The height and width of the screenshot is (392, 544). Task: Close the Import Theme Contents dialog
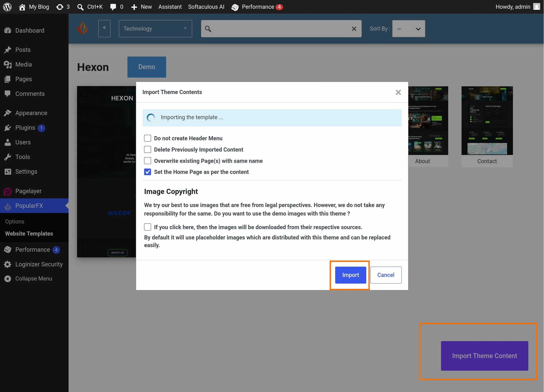pyautogui.click(x=398, y=92)
